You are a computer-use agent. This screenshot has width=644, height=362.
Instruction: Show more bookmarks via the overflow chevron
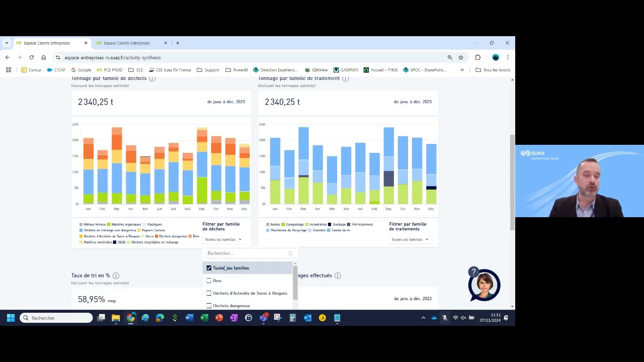click(462, 70)
